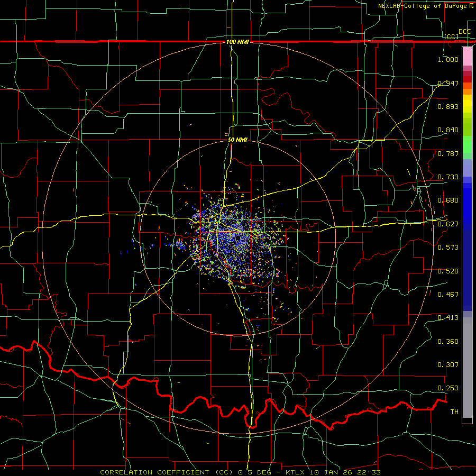The width and height of the screenshot is (476, 476).
Task: Click the 0.627 color scale value
Action: [x=448, y=224]
